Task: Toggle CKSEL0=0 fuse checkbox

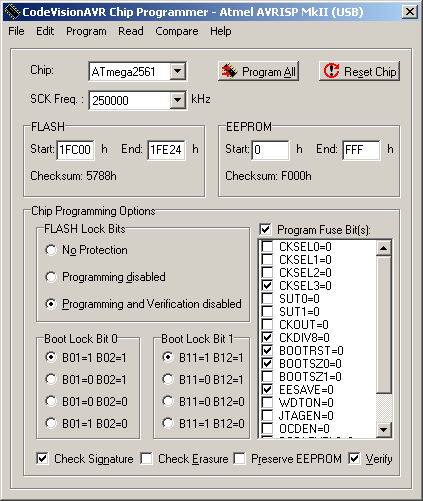Action: pos(267,246)
